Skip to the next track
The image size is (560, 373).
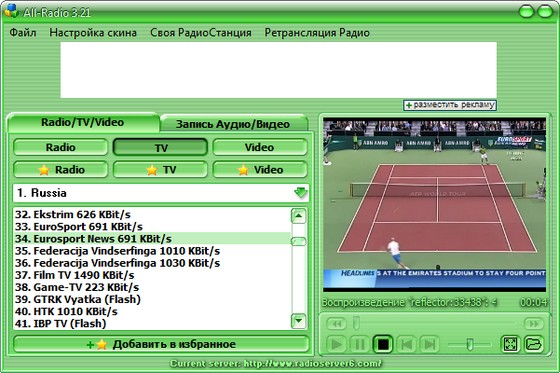(430, 344)
